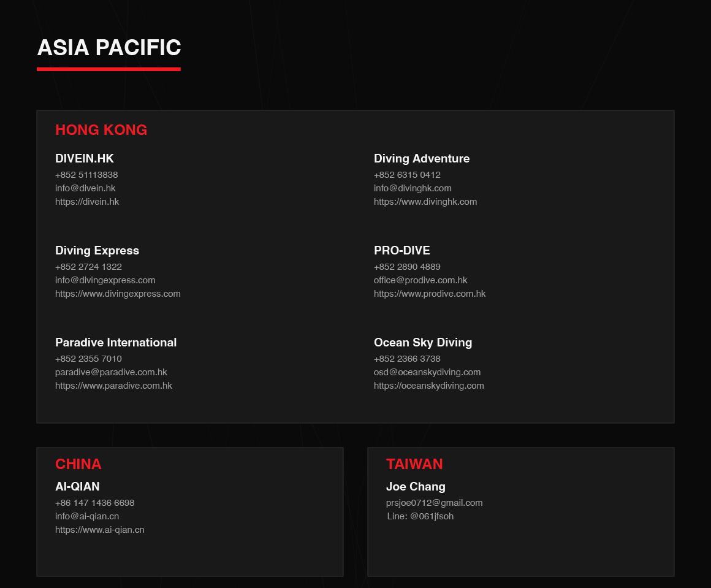Email osd@oceanskydiving.com
This screenshot has height=588, width=711.
click(x=427, y=372)
